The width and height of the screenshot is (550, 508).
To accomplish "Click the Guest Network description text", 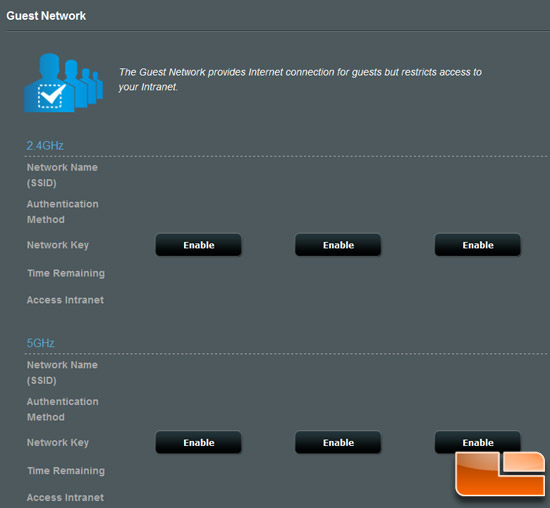I will 300,79.
